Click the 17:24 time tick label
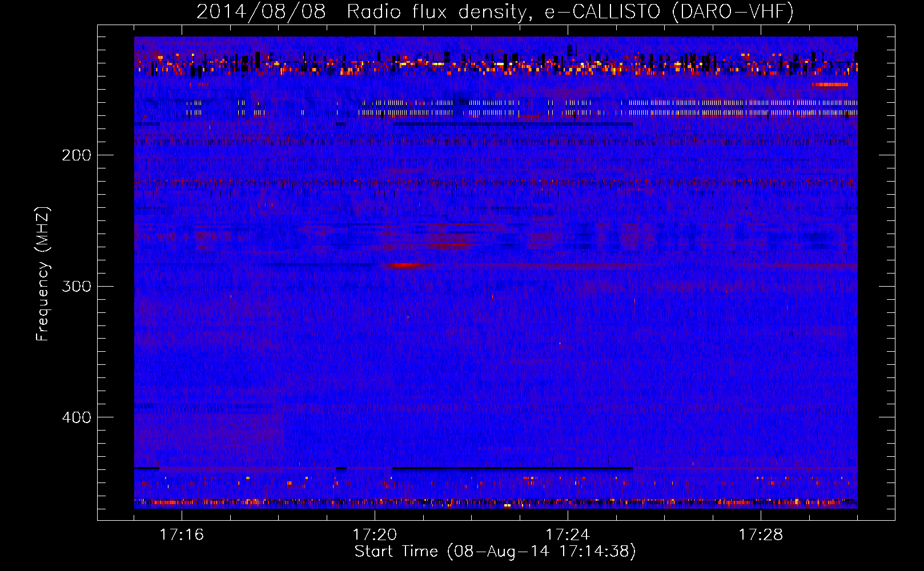 click(568, 535)
